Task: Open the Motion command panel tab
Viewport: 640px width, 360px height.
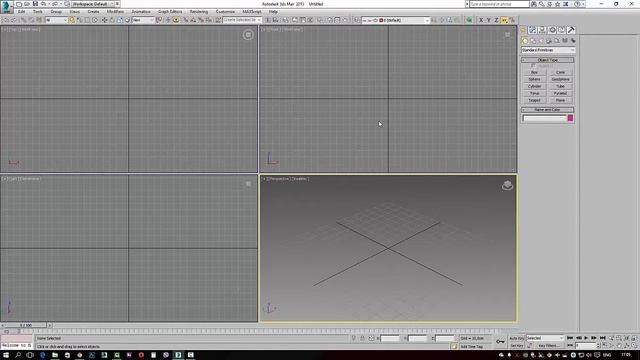Action: coord(552,30)
